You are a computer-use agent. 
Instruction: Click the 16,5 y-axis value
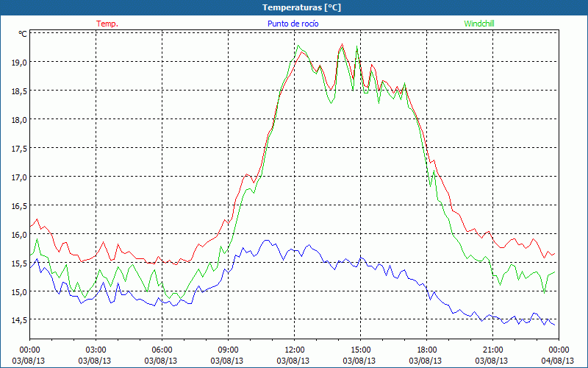pyautogui.click(x=20, y=205)
